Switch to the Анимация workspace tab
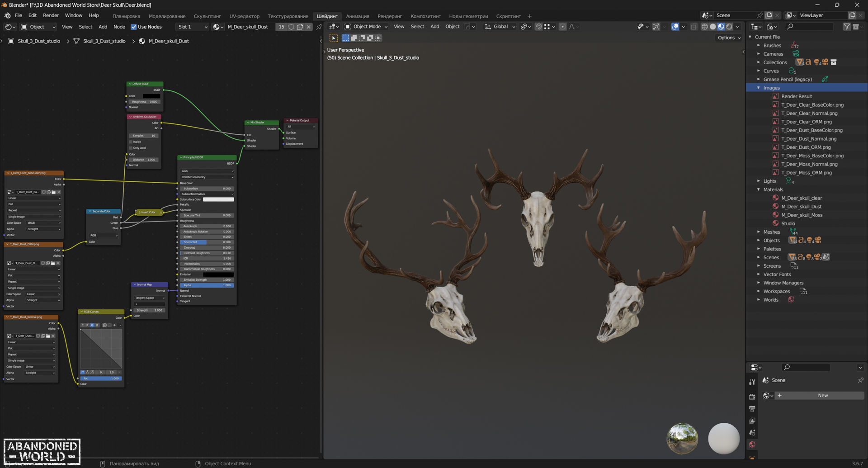The height and width of the screenshot is (468, 868). coord(358,16)
